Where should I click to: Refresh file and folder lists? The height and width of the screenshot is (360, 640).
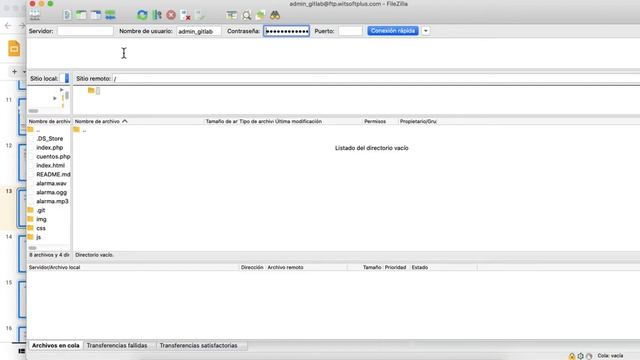pos(142,15)
